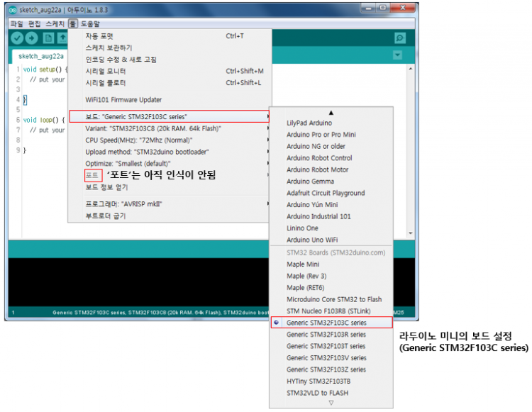Expand the CPU Speed 72Mhz submenu
532x412 pixels.
(x=170, y=140)
